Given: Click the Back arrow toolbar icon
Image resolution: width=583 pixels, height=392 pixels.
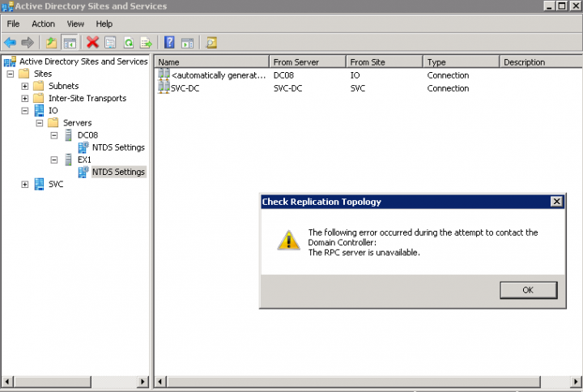Looking at the screenshot, I should (10, 43).
